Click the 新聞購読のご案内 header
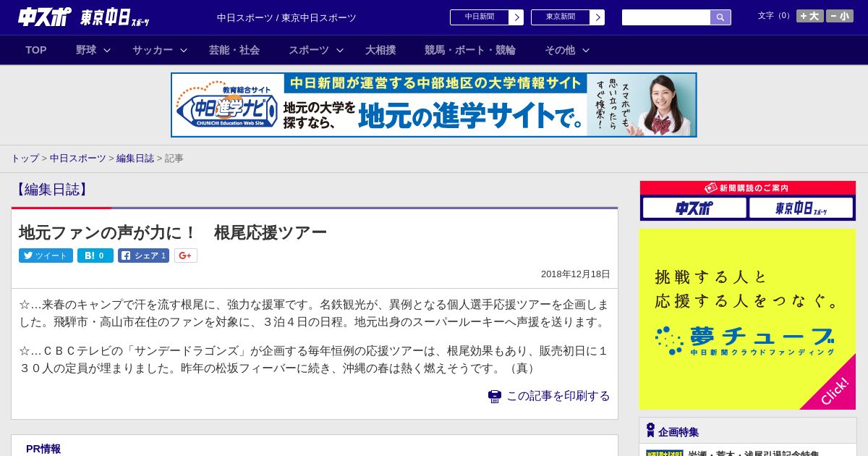The image size is (868, 456). [748, 188]
